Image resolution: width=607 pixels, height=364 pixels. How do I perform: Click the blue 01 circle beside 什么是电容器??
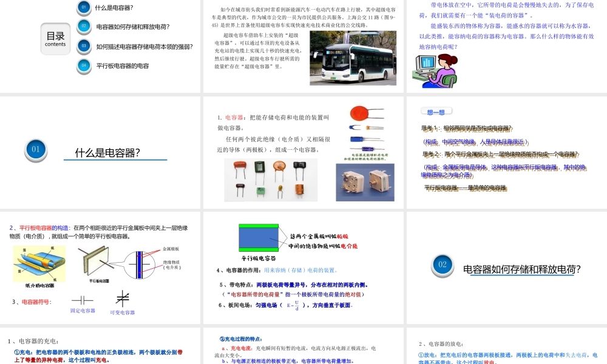pos(84,7)
